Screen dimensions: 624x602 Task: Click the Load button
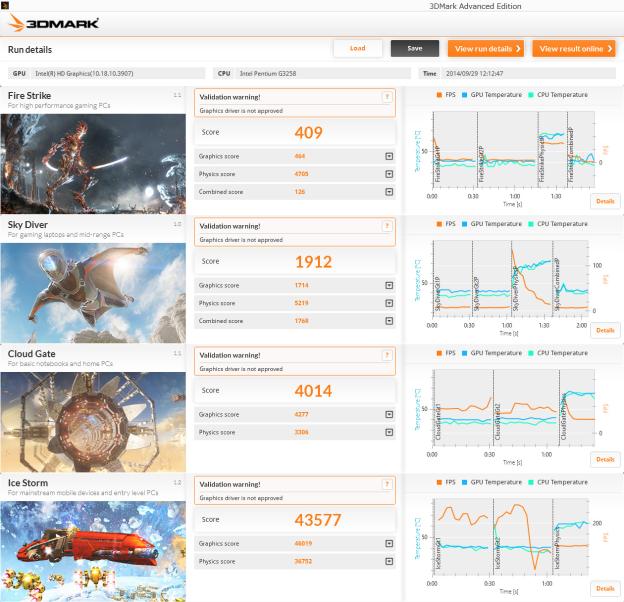357,48
